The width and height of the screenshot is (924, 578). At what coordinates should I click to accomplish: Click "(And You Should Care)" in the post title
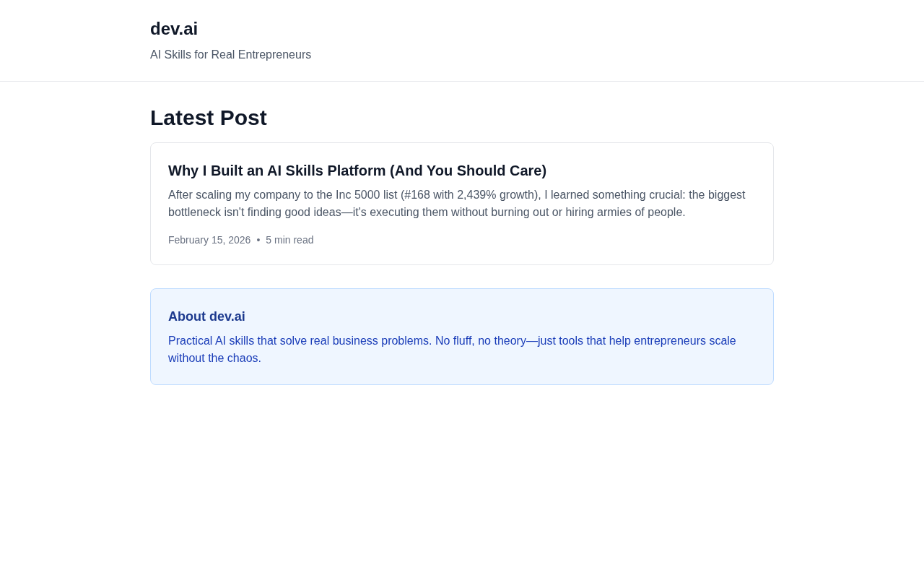468,171
